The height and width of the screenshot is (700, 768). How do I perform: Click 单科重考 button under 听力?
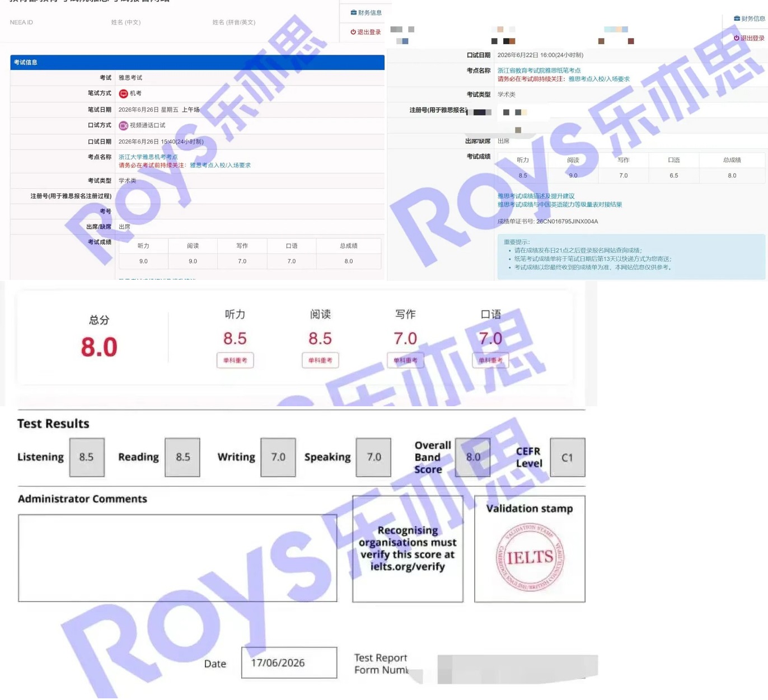click(235, 360)
